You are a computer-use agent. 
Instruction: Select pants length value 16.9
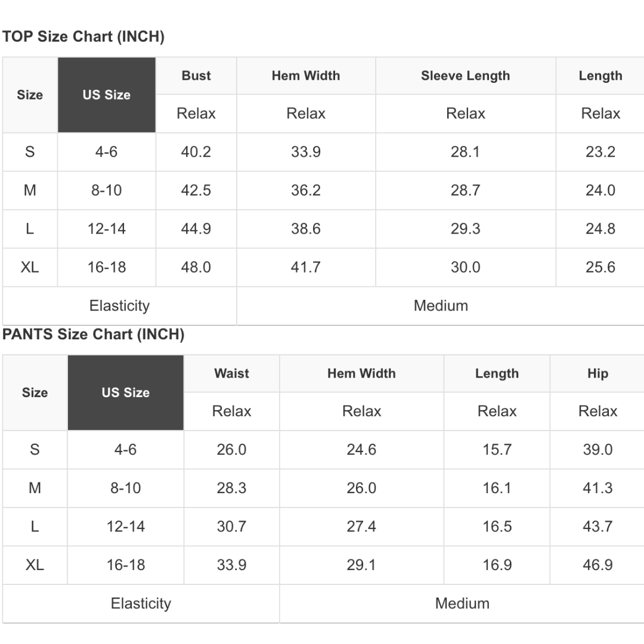pyautogui.click(x=497, y=565)
